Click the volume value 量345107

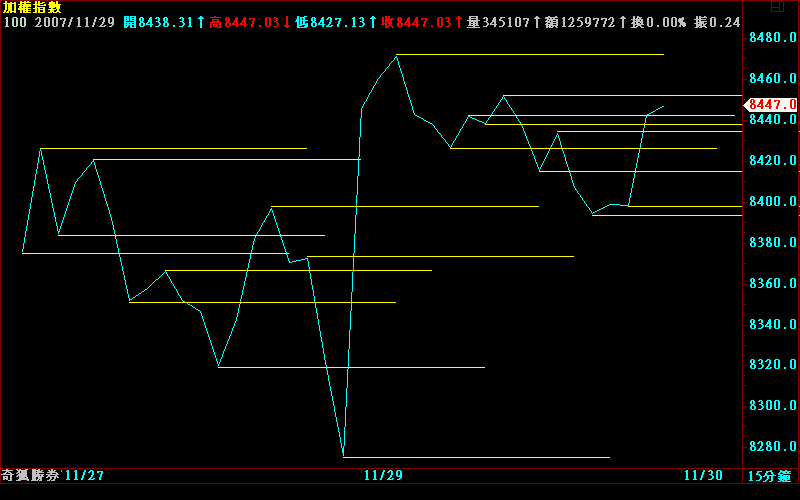point(498,22)
